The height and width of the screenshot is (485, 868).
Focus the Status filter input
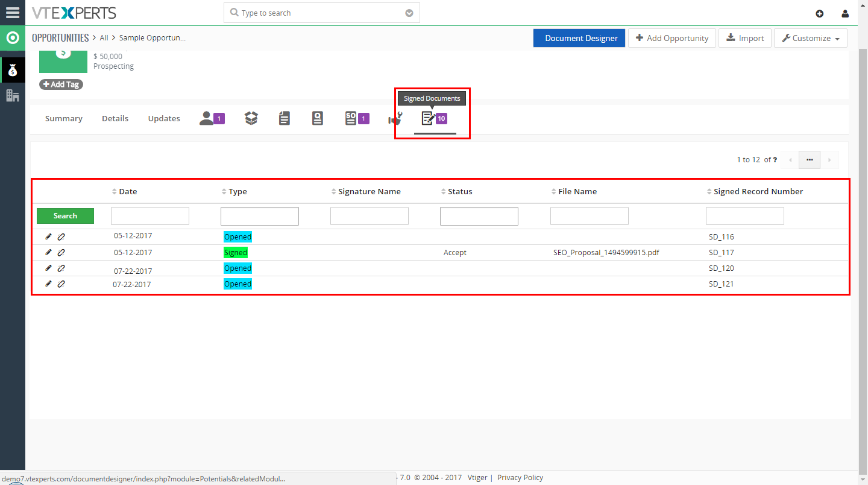pyautogui.click(x=479, y=216)
